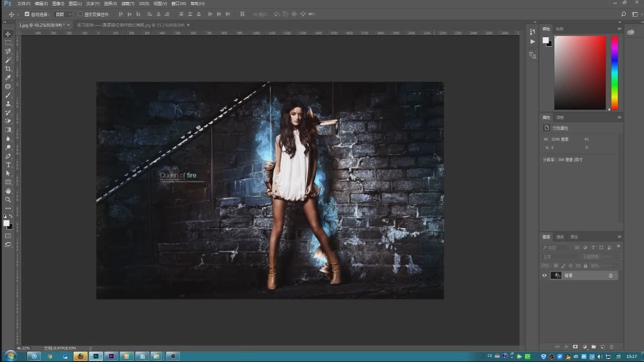The width and height of the screenshot is (644, 362).
Task: Add a layer mask from Layers panel
Action: (x=576, y=347)
